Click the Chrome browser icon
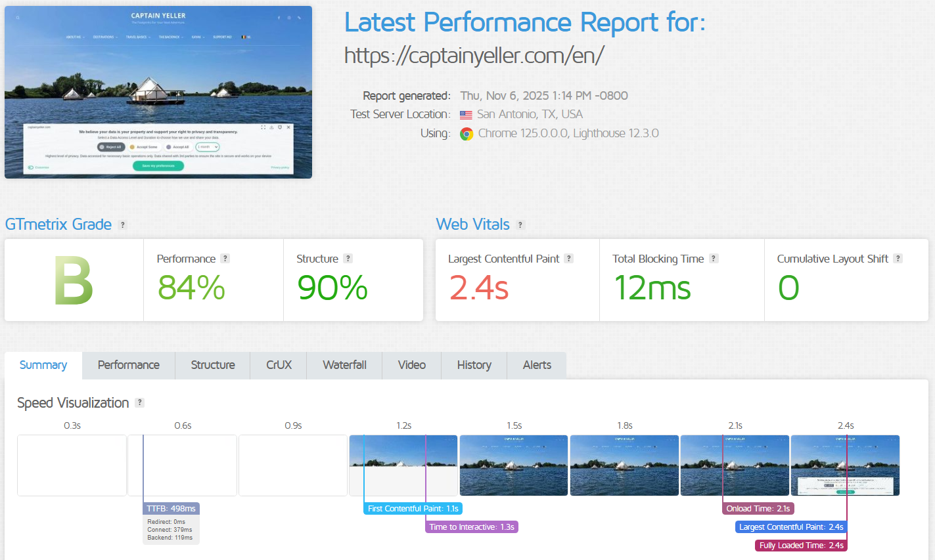This screenshot has height=560, width=935. click(x=467, y=134)
